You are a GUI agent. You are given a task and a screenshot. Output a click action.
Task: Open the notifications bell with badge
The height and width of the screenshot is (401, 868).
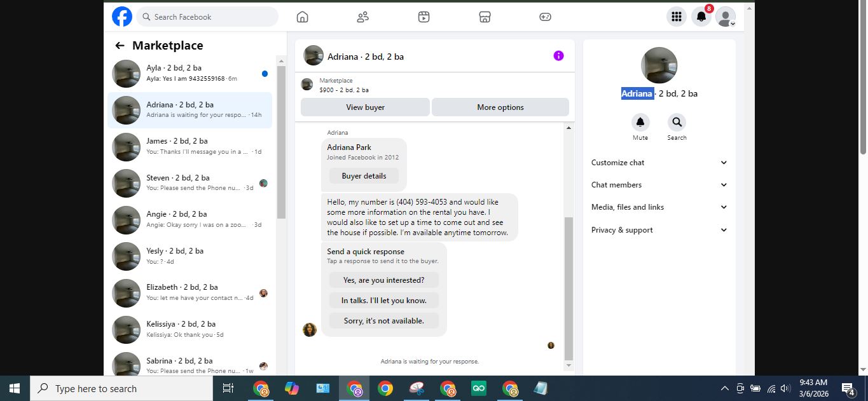pos(701,17)
